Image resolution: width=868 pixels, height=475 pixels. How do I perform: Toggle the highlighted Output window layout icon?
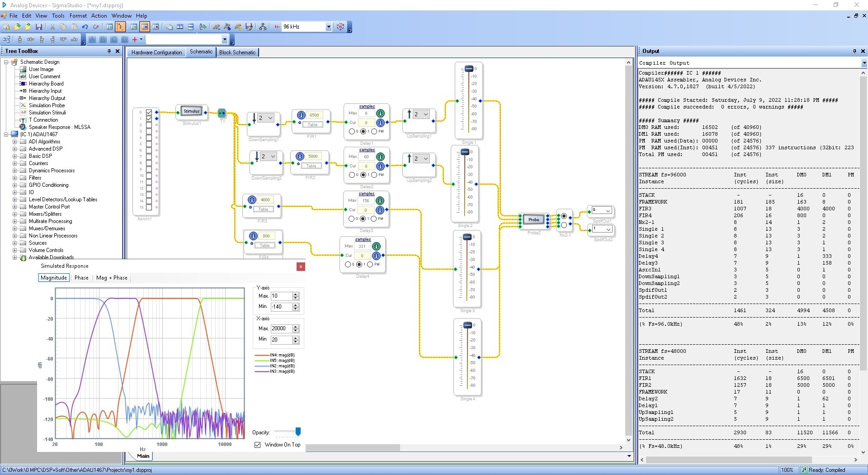click(145, 27)
